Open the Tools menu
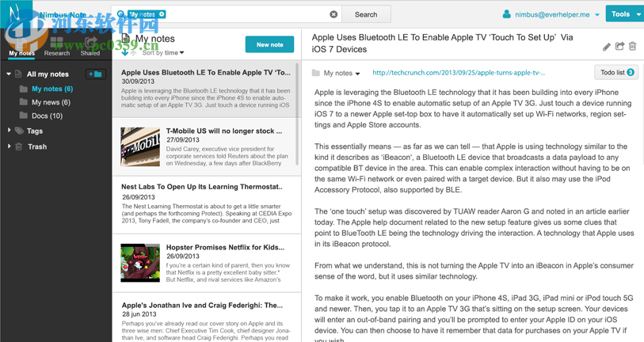This screenshot has height=342, width=644. tap(624, 14)
